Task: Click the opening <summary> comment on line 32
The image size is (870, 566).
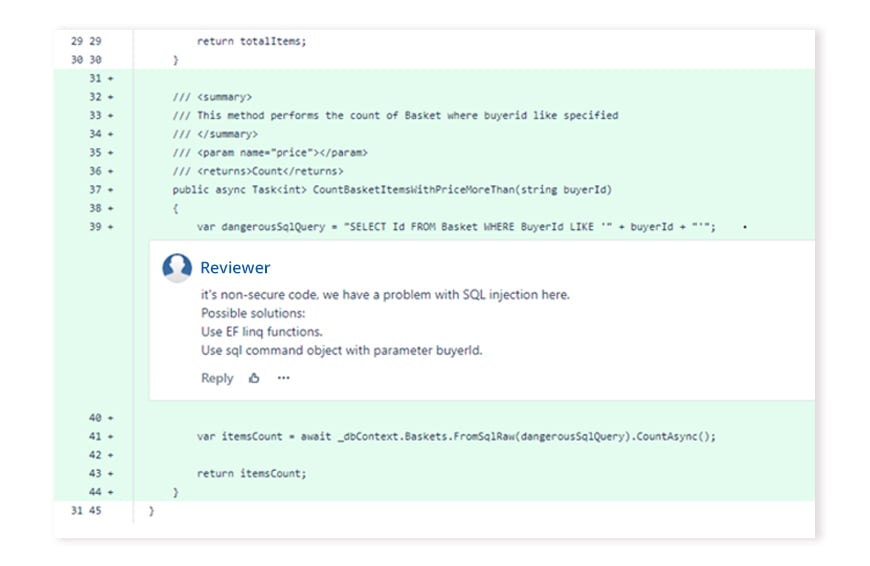Action: [212, 97]
